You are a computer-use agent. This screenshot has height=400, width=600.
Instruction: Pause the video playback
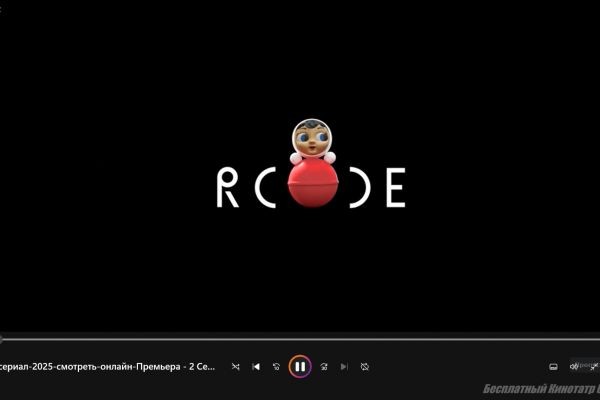pos(300,367)
